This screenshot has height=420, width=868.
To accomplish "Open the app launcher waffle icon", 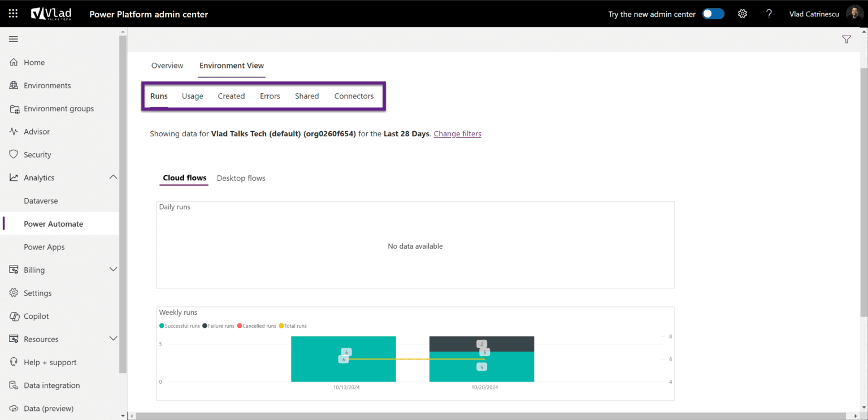I will [x=12, y=13].
